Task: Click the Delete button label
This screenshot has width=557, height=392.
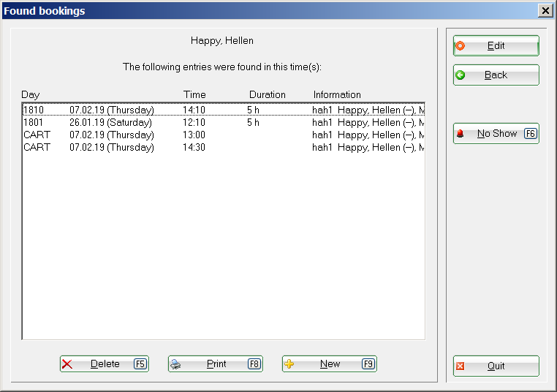Action: coord(105,364)
